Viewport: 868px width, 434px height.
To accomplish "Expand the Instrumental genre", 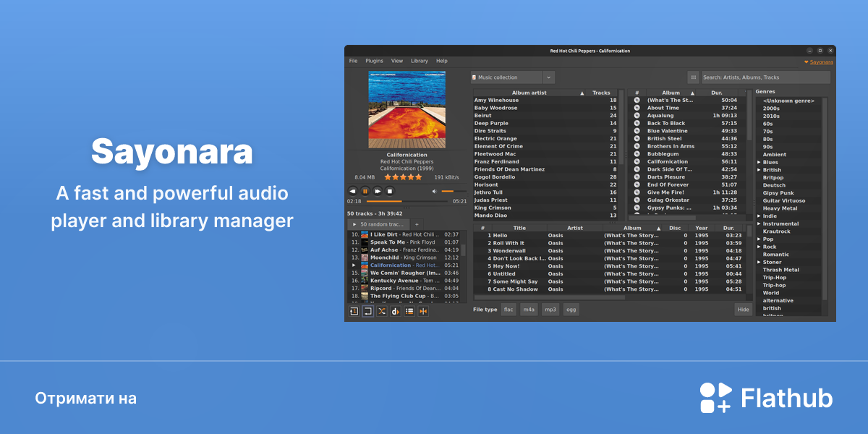I will pos(759,224).
